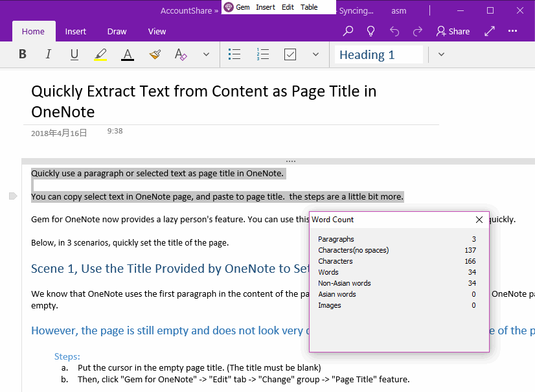Click the 'Asian words' label
This screenshot has height=392, width=535.
click(x=337, y=294)
